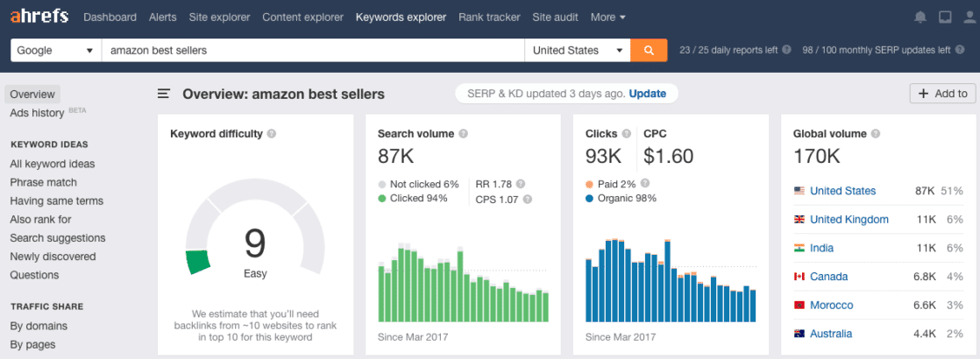This screenshot has height=359, width=980.
Task: Open the tablet/help icon in header
Action: point(945,18)
